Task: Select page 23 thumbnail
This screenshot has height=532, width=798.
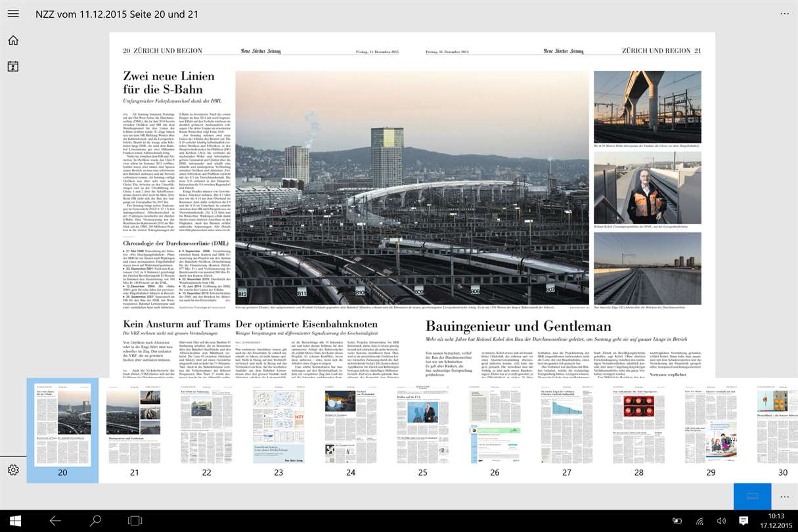Action: [278, 430]
